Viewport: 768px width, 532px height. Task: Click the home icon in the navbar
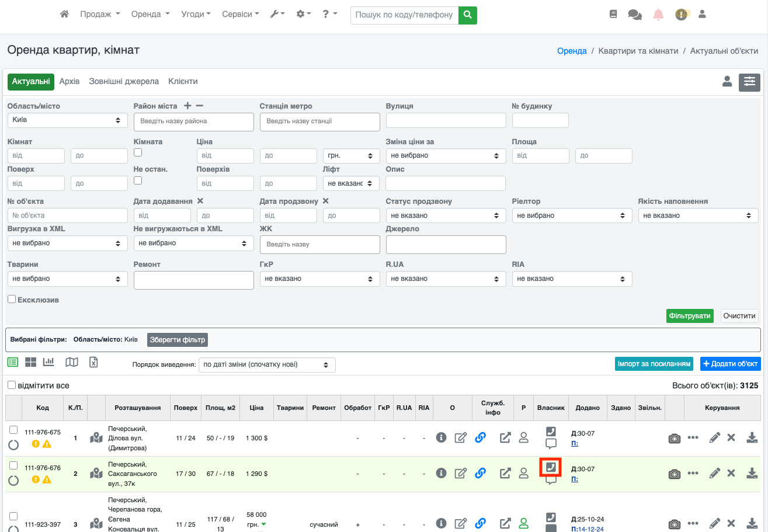65,14
